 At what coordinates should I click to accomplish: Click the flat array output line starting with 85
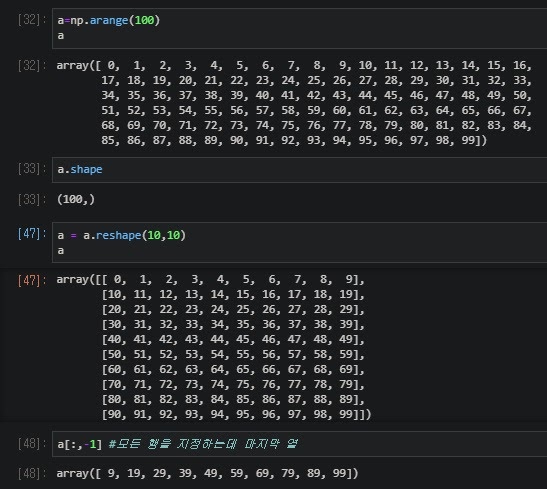(x=294, y=140)
